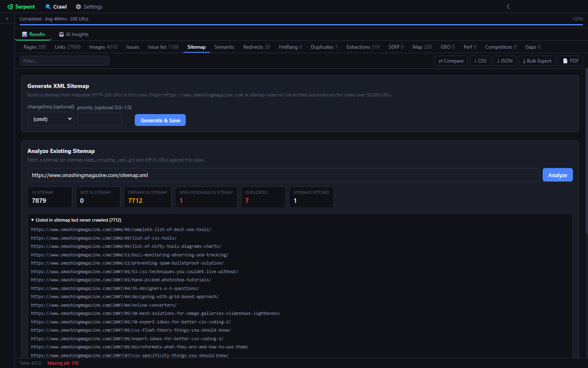
Task: Collapse 'Listed in sitemap but never crawled' list
Action: pyautogui.click(x=76, y=220)
